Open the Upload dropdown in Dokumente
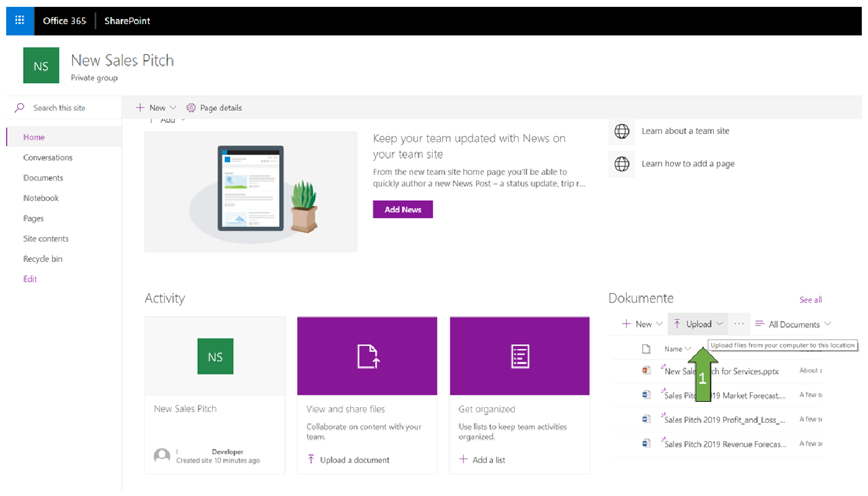The image size is (868, 496). (720, 324)
